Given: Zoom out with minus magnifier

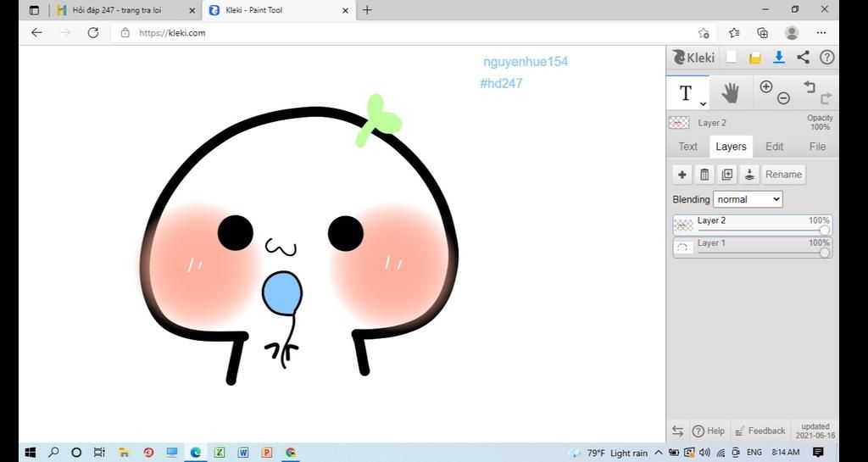Looking at the screenshot, I should (x=783, y=98).
